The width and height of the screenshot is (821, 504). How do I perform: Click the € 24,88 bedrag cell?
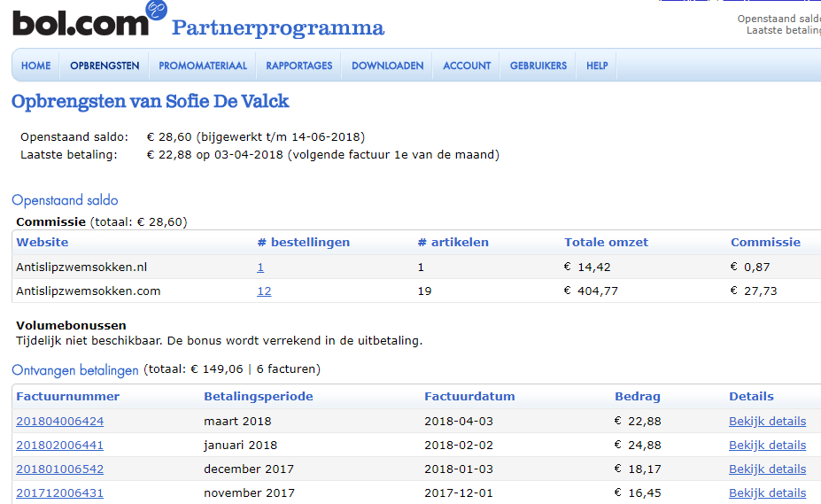[x=637, y=446]
